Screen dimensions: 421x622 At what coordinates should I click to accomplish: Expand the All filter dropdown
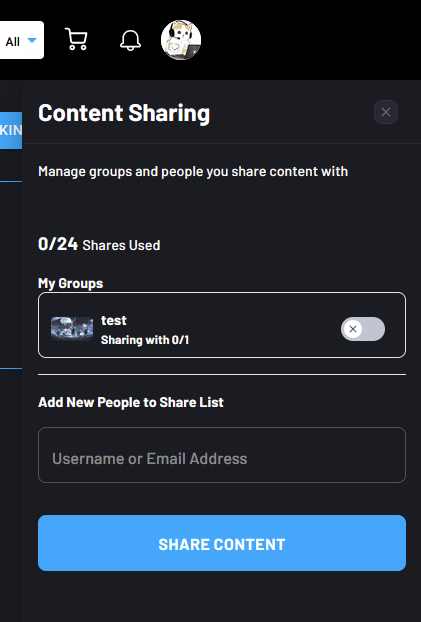21,40
